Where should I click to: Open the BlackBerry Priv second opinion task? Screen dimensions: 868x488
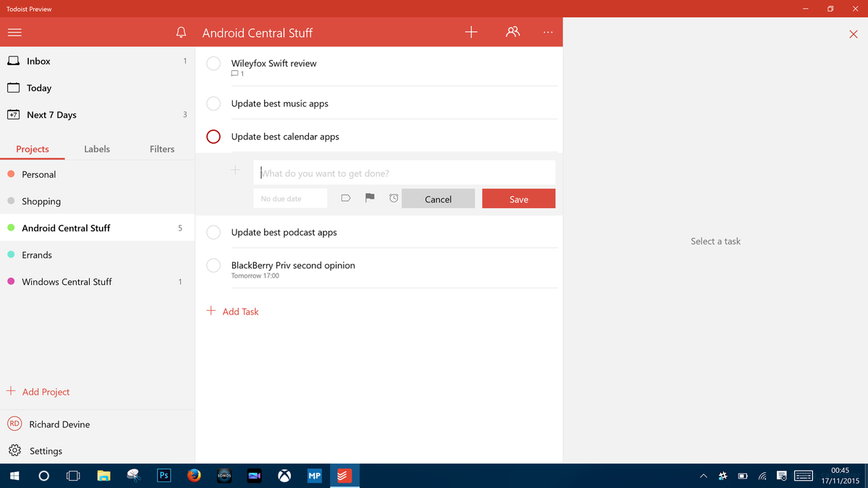tap(293, 265)
